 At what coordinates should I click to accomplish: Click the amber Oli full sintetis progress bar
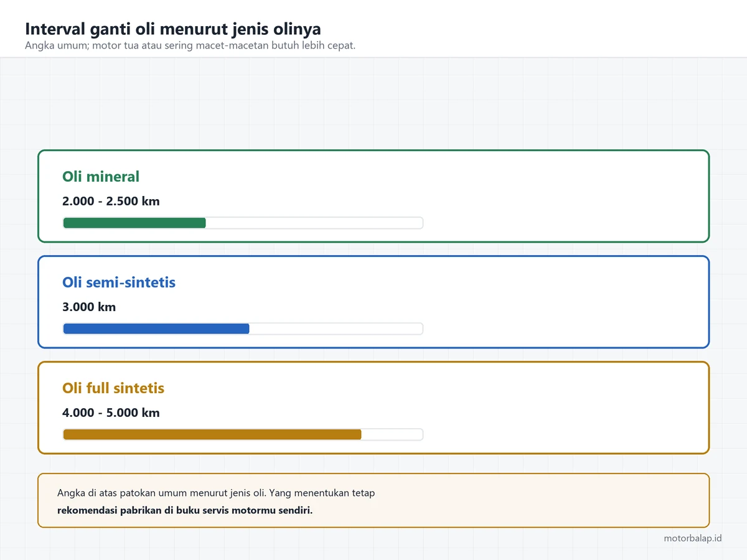pyautogui.click(x=243, y=434)
